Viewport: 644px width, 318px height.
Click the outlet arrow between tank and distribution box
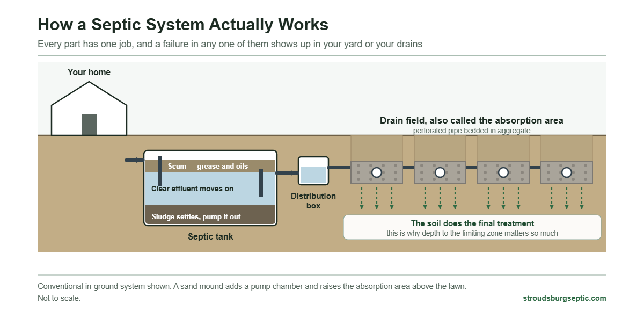point(287,173)
